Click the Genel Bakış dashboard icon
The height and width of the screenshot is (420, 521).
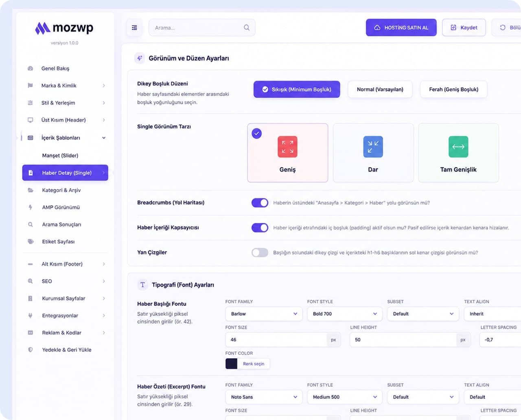[x=30, y=68]
